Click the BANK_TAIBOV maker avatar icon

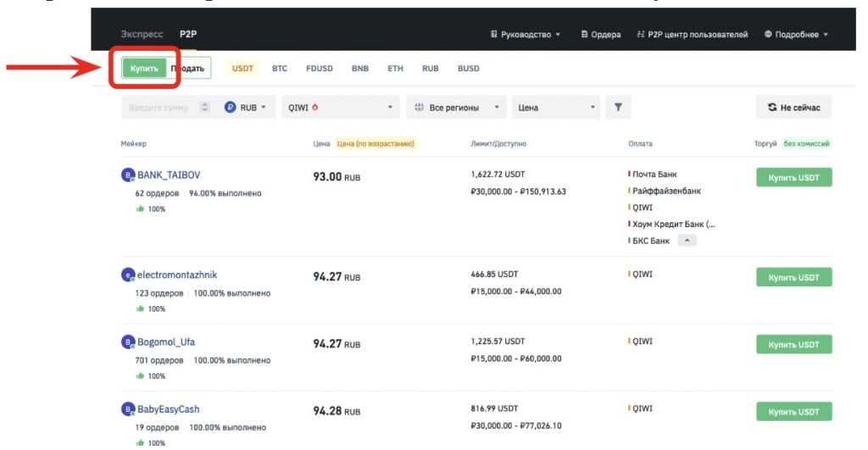point(128,175)
